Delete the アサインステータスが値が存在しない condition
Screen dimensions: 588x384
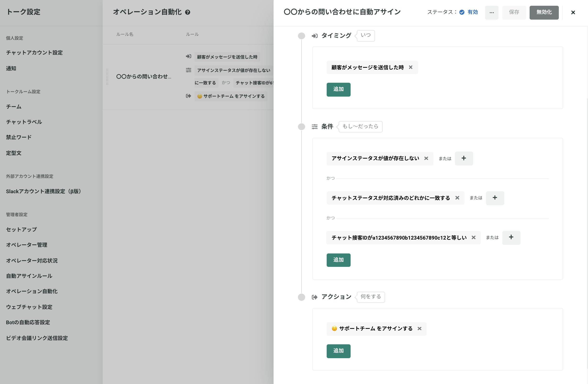coord(426,159)
